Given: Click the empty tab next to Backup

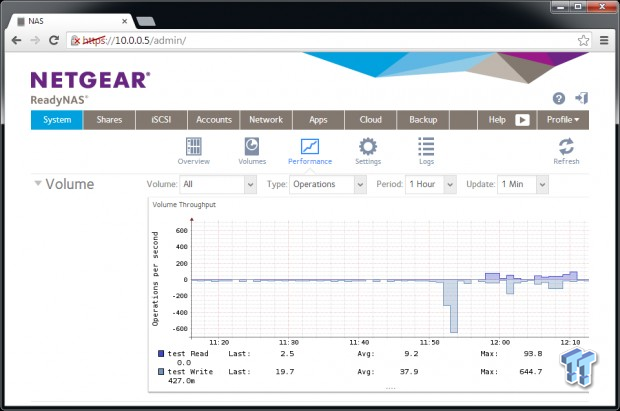Looking at the screenshot, I should (x=463, y=120).
